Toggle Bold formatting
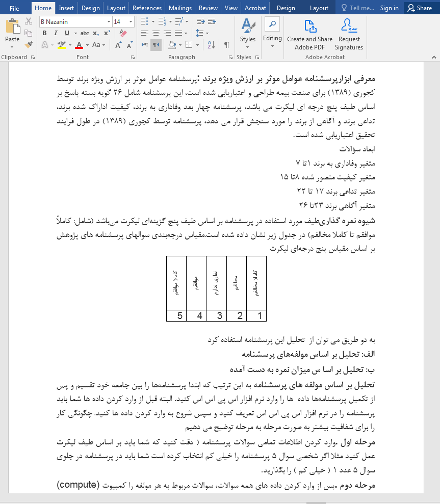440x504 pixels. [44, 33]
